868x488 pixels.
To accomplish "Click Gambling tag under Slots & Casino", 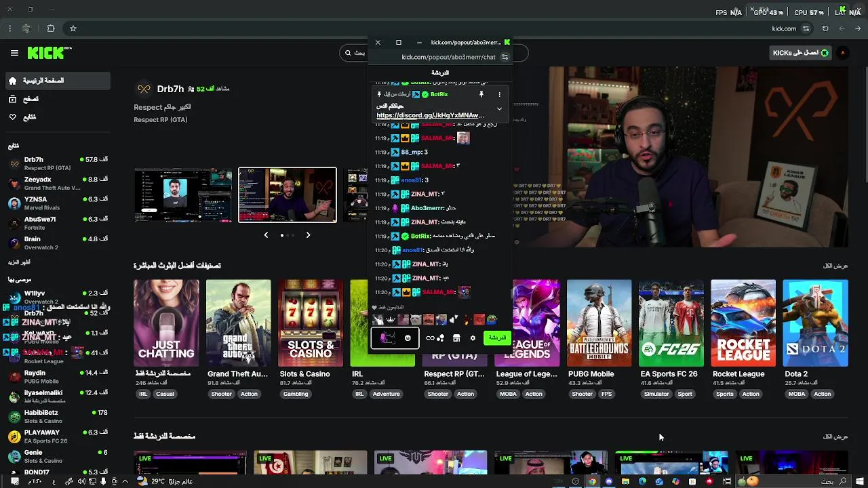I will [296, 394].
